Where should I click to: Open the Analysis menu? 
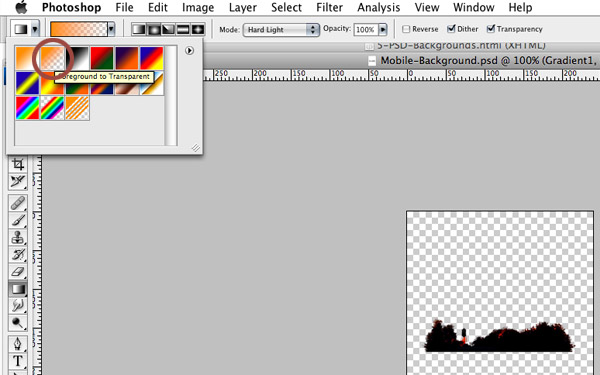[378, 7]
